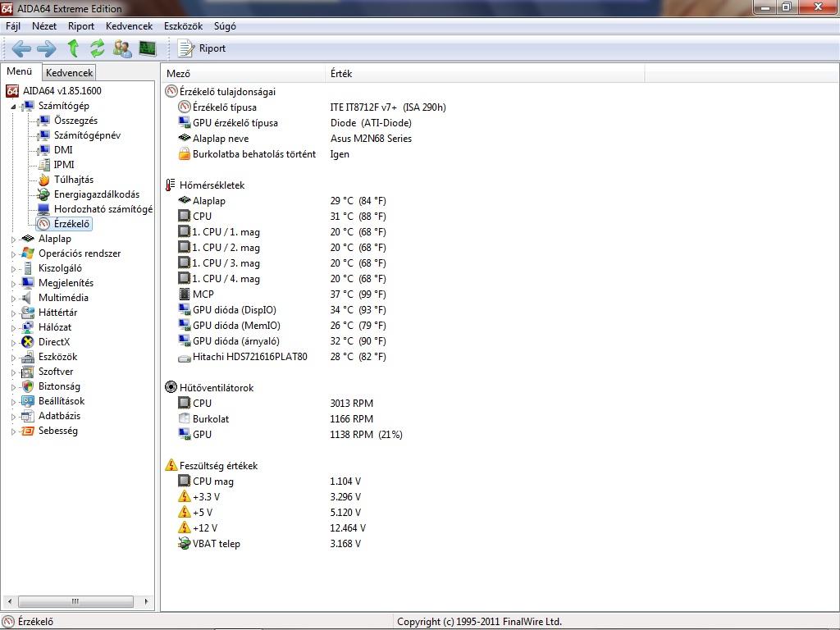This screenshot has height=630, width=840.
Task: Select the 'Asus M2N68 Series' value
Action: coord(372,139)
